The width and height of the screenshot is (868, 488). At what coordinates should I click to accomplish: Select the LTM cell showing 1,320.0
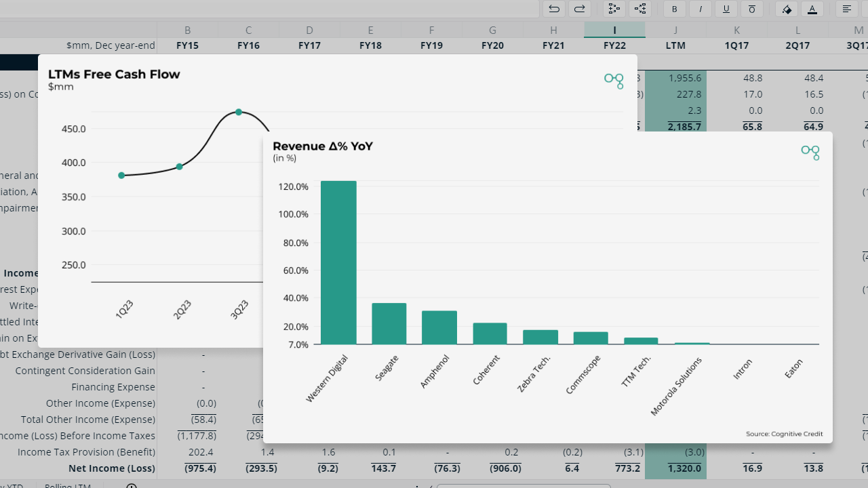pyautogui.click(x=684, y=468)
